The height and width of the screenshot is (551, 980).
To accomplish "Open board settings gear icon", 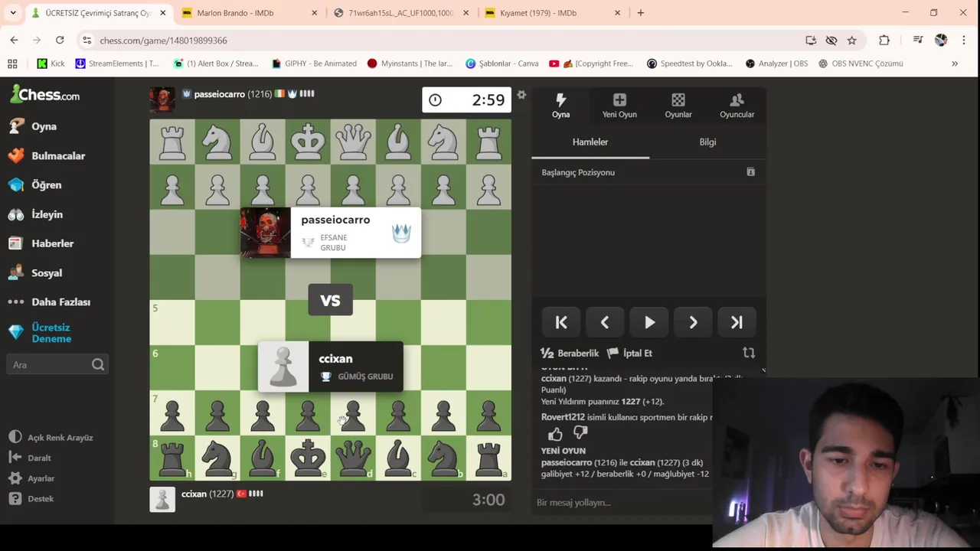I will tap(521, 95).
